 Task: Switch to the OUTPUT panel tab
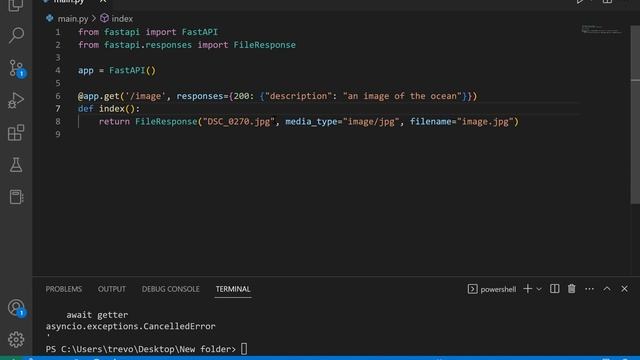pos(111,289)
